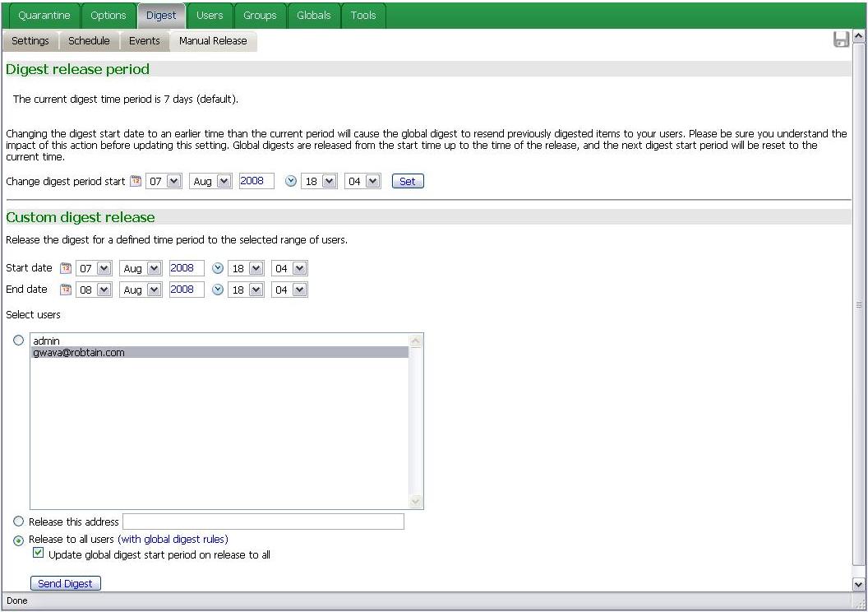Image resolution: width=868 pixels, height=612 pixels.
Task: Select gwava@robtain.com in the users list
Action: click(219, 352)
